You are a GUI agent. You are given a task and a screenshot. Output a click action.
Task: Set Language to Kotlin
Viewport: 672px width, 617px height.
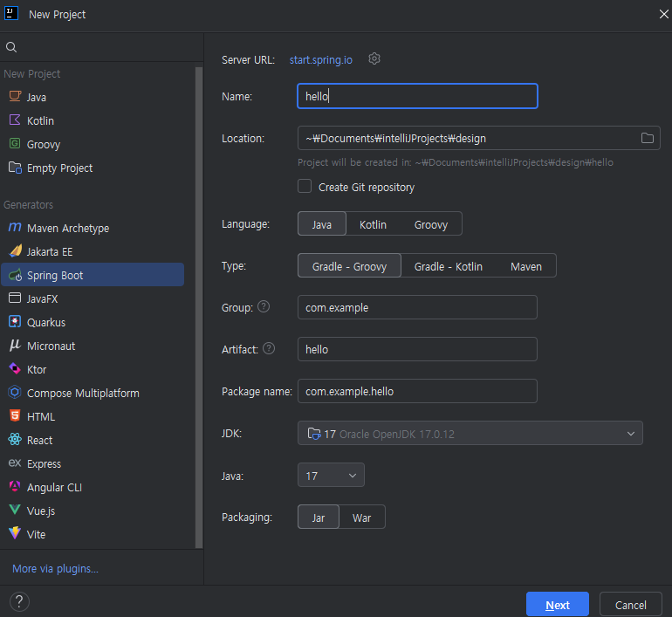click(373, 223)
